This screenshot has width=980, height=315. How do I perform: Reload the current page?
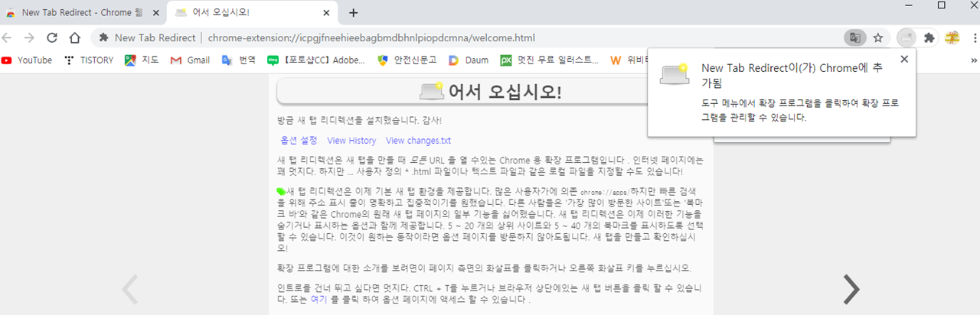52,37
